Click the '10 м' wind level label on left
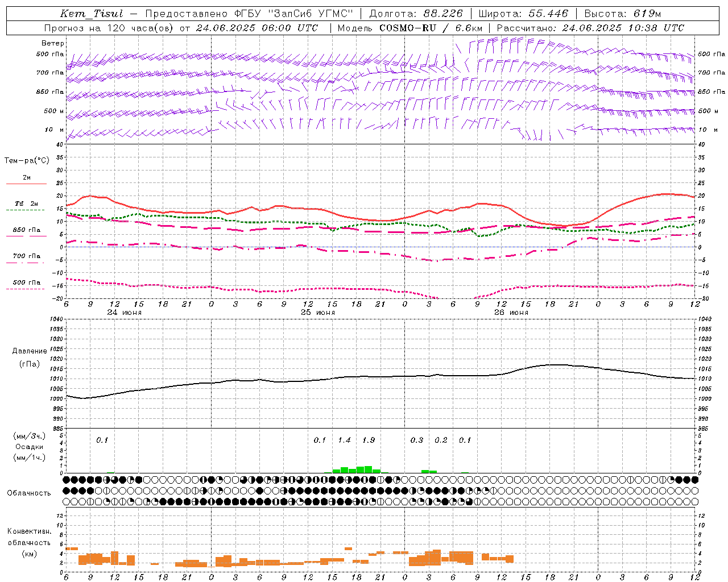 [55, 130]
